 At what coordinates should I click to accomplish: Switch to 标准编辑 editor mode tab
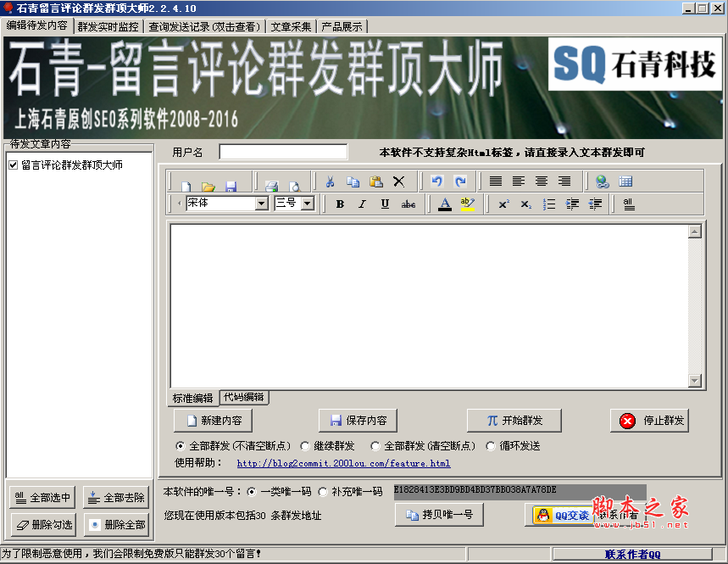point(192,398)
